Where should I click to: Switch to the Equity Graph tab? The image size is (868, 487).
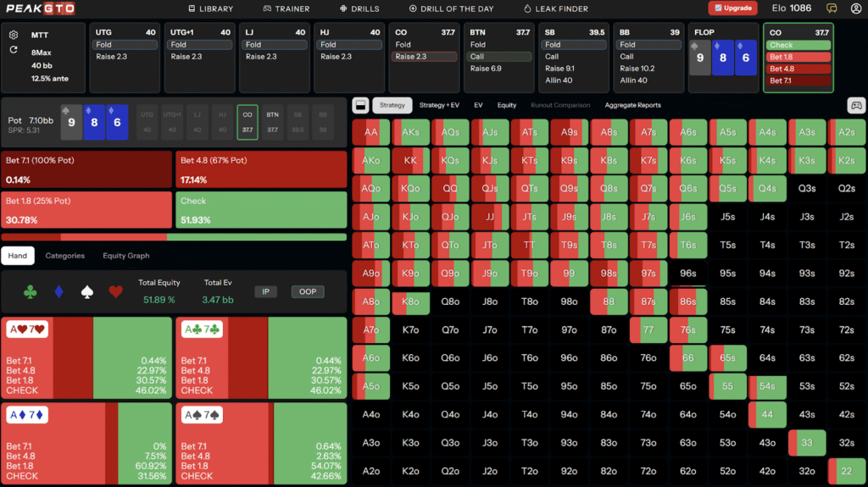tap(125, 255)
